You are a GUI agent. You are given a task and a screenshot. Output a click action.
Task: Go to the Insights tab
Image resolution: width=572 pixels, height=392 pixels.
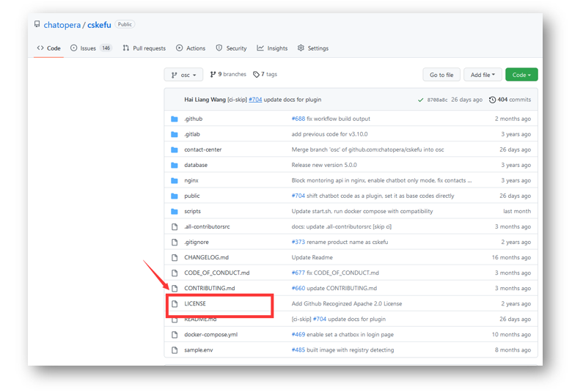272,48
